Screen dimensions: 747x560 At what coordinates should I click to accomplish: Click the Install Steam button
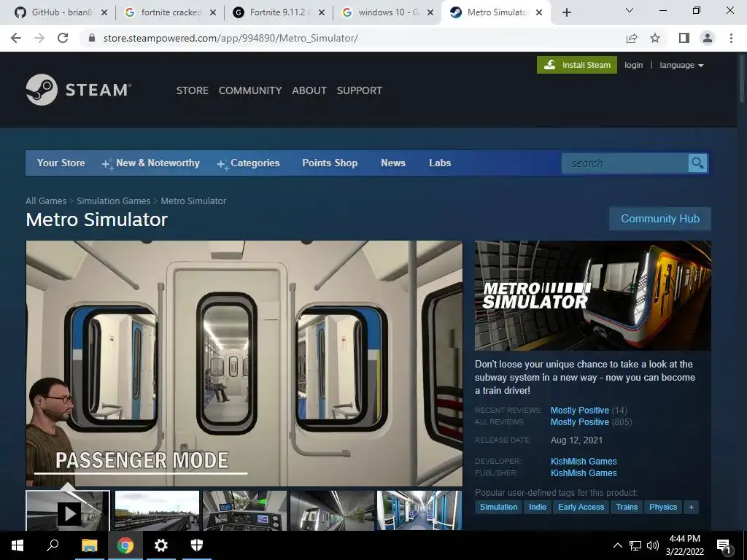click(577, 65)
